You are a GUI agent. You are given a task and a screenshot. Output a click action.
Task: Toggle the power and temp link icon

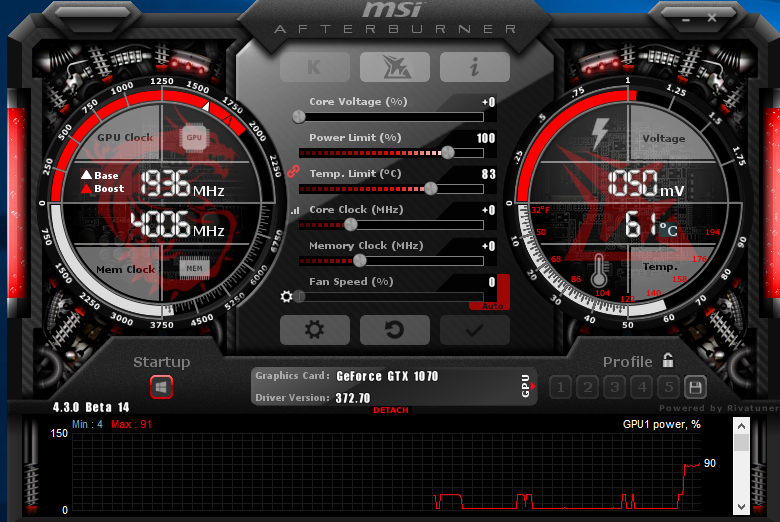coord(293,172)
